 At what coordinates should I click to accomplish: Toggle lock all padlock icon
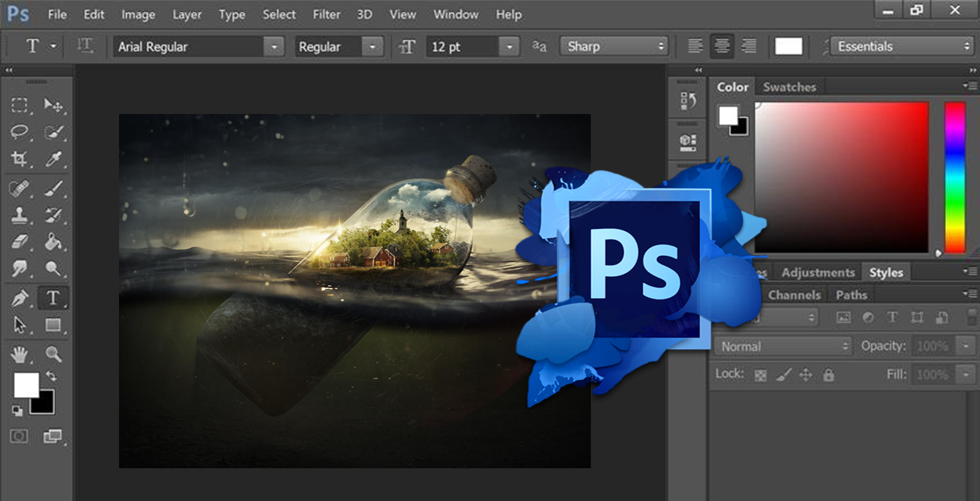click(828, 375)
